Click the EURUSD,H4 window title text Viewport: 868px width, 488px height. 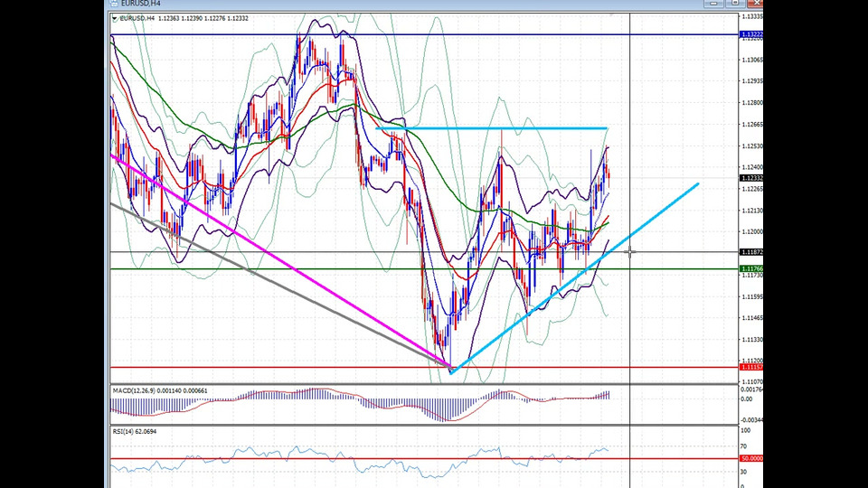click(141, 4)
